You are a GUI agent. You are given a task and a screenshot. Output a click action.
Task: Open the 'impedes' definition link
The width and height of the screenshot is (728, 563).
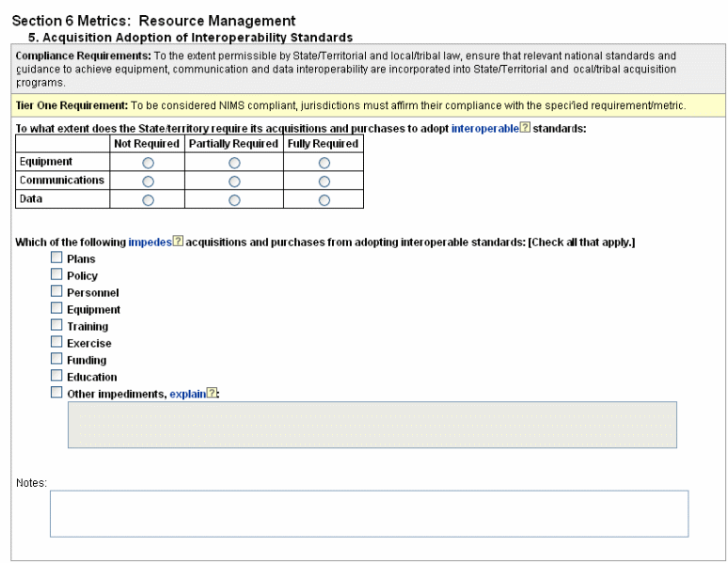click(150, 242)
